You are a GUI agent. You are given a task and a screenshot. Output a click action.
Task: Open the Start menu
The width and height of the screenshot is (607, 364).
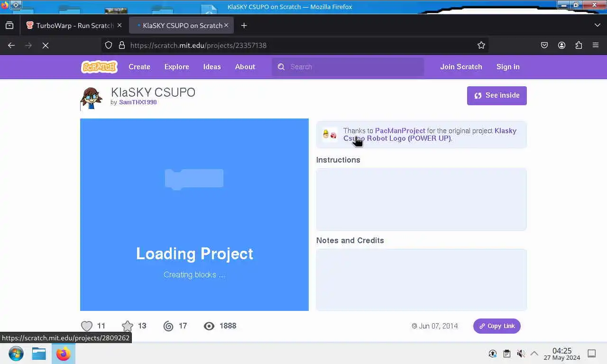pos(16,354)
